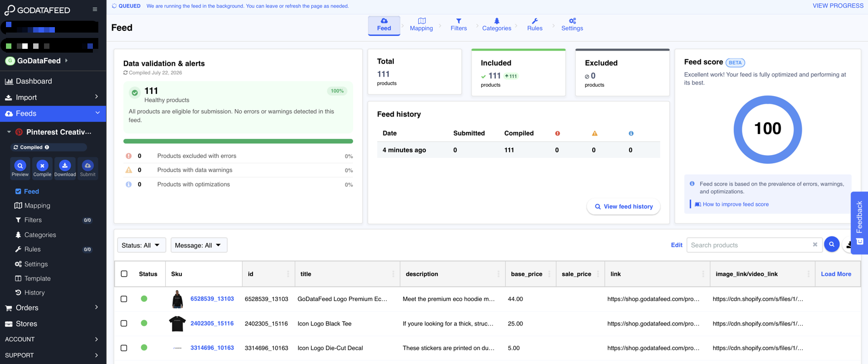Viewport: 868px width, 364px height.
Task: Toggle the select-all checkbox in table header
Action: (124, 274)
